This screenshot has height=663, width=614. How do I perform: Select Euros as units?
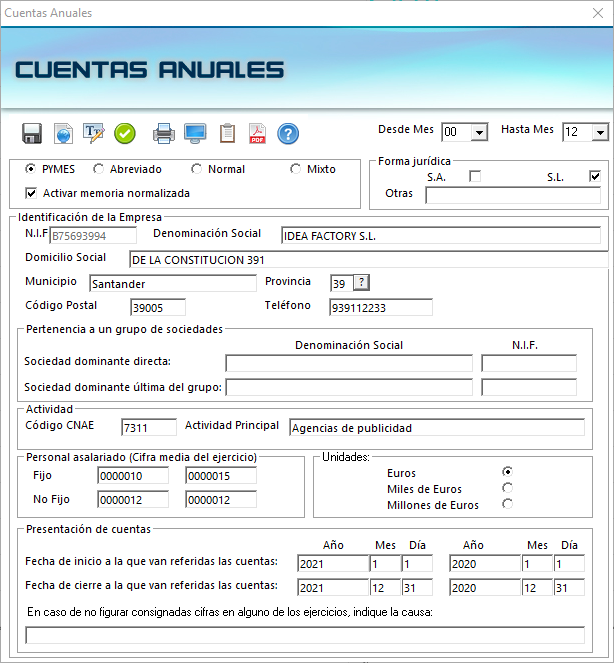[x=507, y=471]
